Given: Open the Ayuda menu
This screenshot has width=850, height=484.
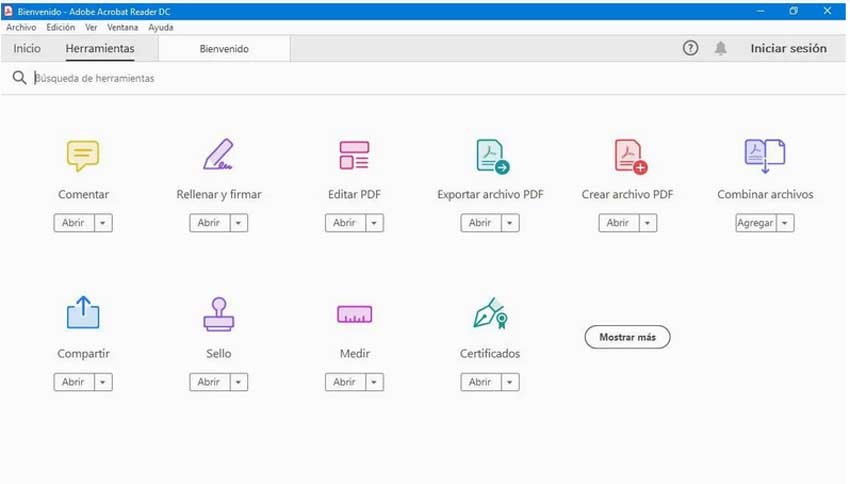Looking at the screenshot, I should tap(161, 27).
